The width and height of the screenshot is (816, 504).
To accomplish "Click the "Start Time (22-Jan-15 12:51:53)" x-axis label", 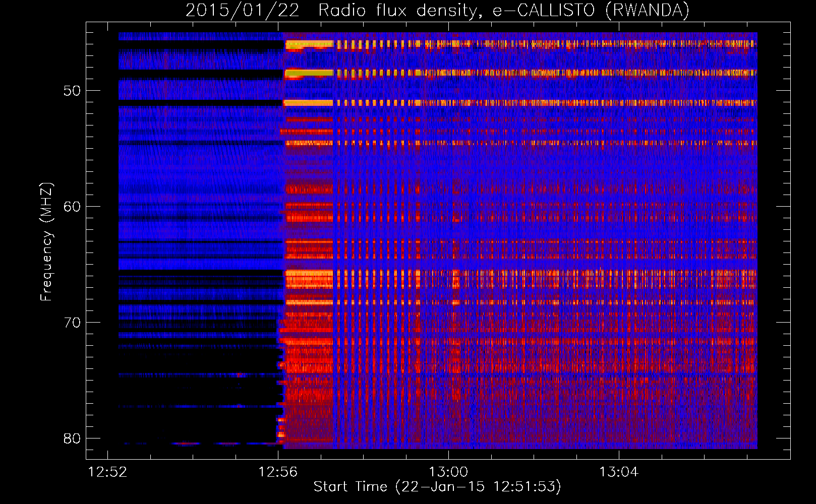I will [437, 487].
